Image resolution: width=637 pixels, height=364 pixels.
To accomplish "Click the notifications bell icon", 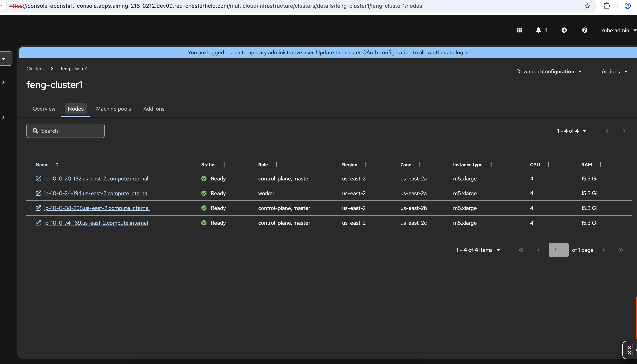I will pyautogui.click(x=538, y=30).
